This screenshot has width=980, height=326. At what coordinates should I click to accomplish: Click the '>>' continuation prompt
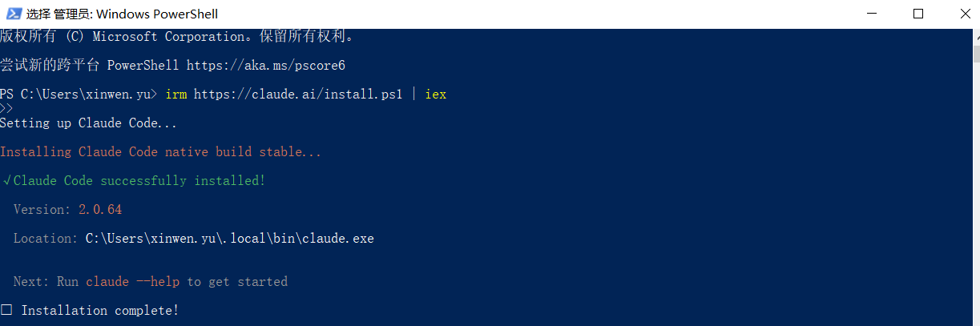click(x=6, y=109)
